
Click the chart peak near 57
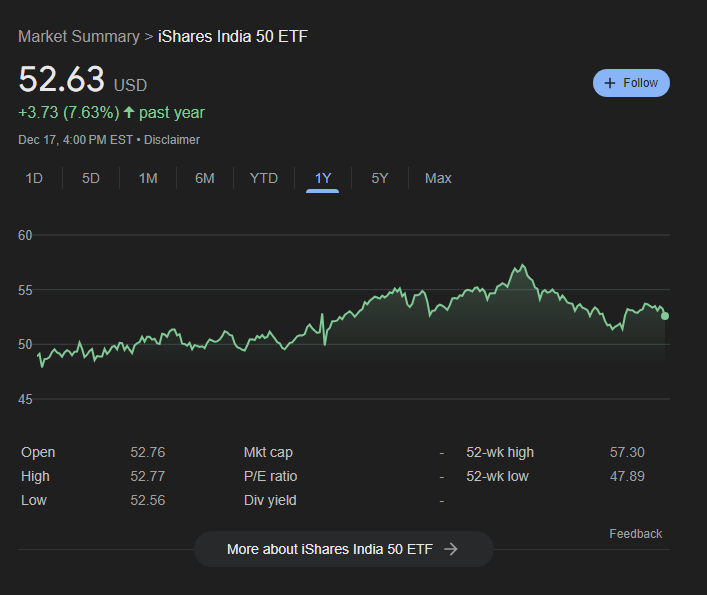pyautogui.click(x=522, y=265)
